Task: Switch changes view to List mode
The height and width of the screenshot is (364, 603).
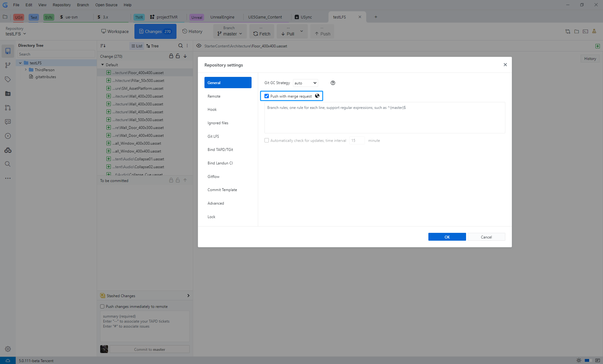Action: pos(137,46)
